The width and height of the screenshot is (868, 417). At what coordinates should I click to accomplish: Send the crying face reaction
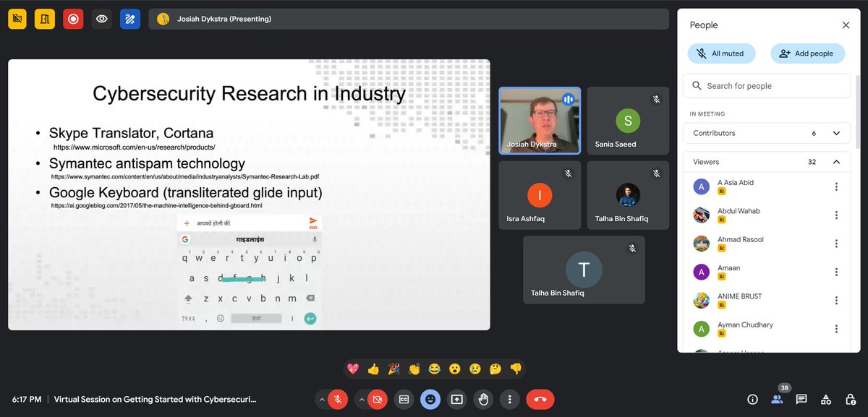tap(475, 369)
